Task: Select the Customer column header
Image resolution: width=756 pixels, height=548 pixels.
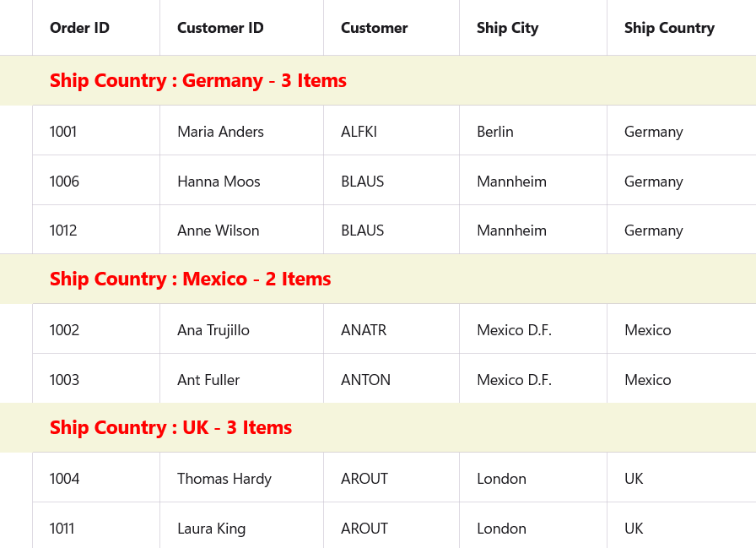Action: click(374, 28)
